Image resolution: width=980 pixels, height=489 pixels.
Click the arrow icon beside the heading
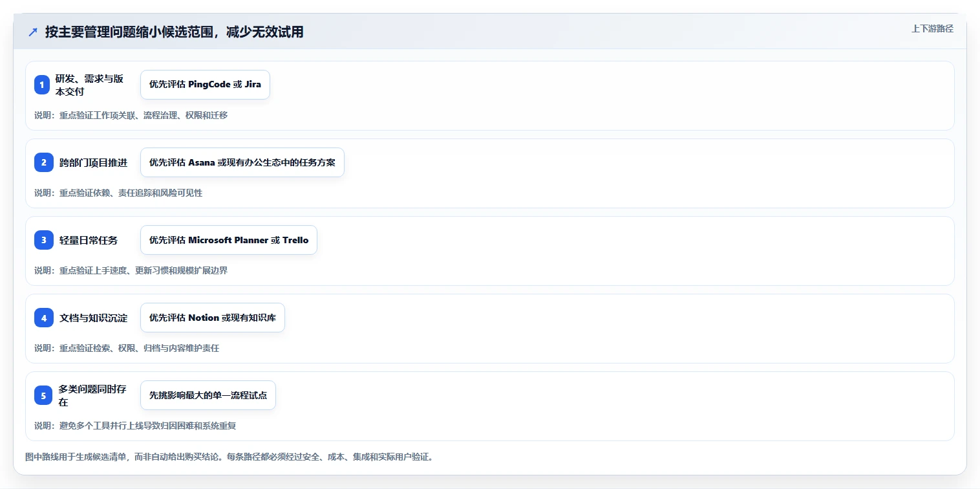coord(33,32)
